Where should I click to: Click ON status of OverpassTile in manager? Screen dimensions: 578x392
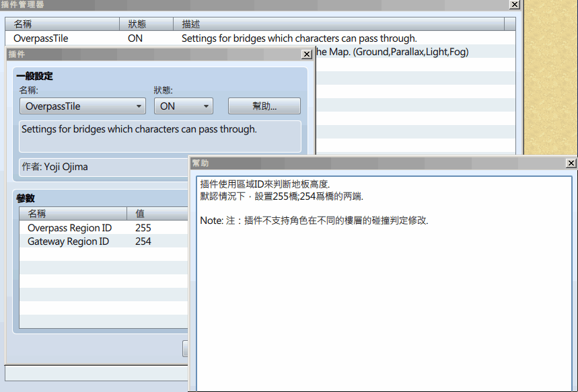coord(135,38)
